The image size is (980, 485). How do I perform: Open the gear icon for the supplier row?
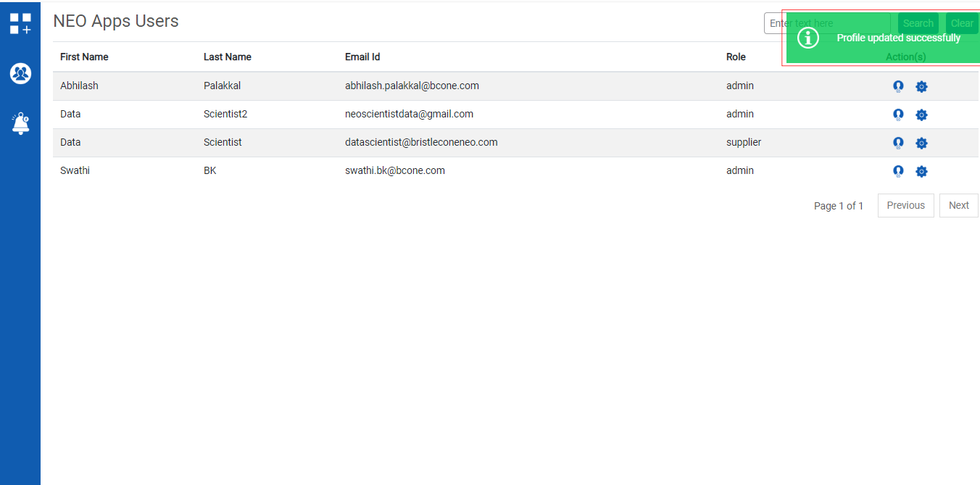pyautogui.click(x=921, y=143)
